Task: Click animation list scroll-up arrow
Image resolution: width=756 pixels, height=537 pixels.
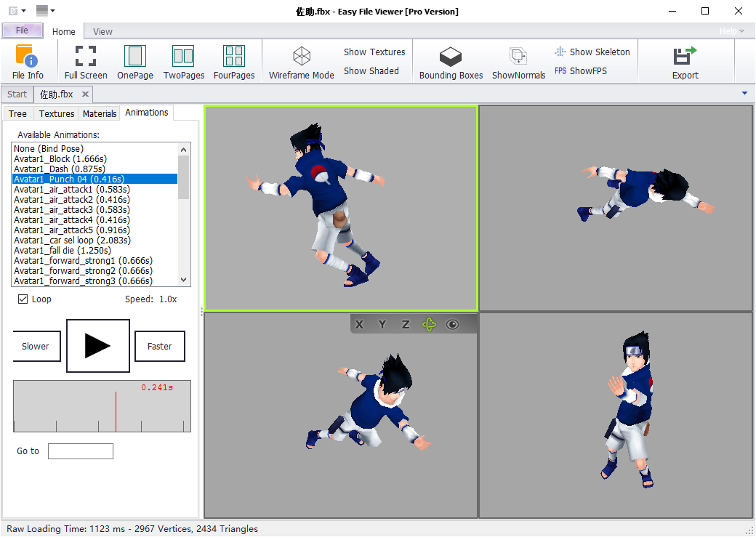Action: coord(183,149)
